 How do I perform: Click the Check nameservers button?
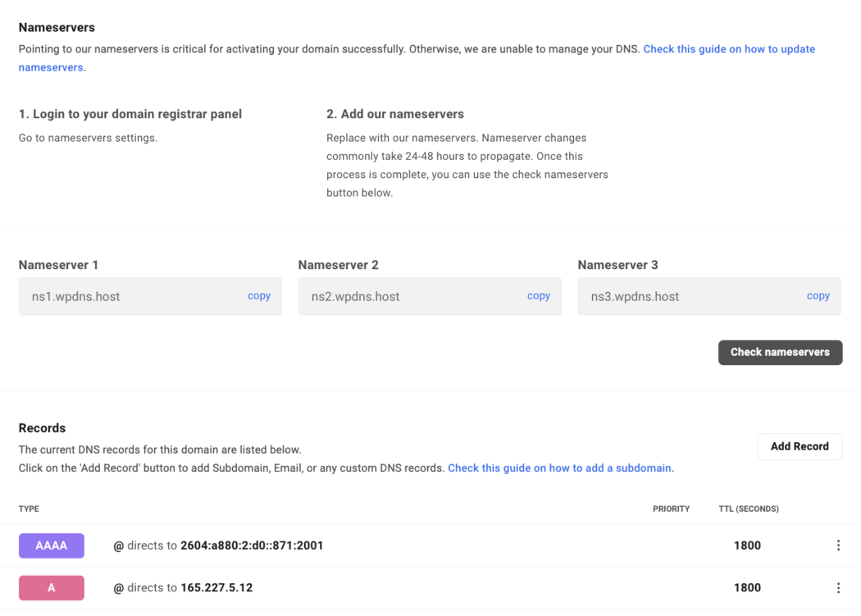coord(780,352)
